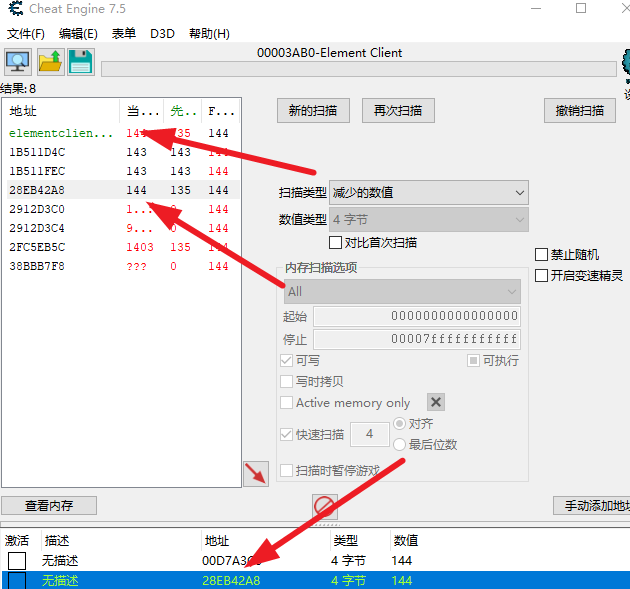Click the 先.. previous value column header

coord(183,111)
